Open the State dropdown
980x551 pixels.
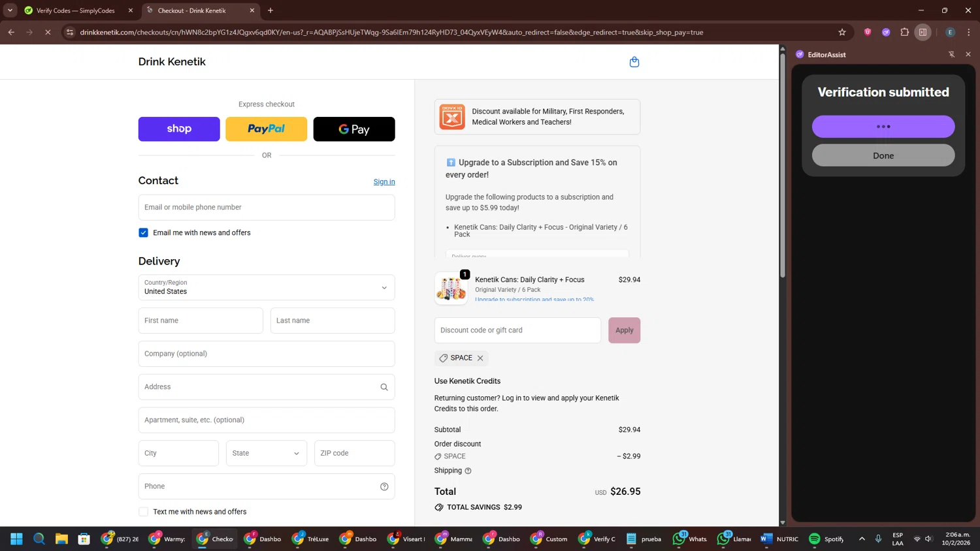(x=267, y=453)
